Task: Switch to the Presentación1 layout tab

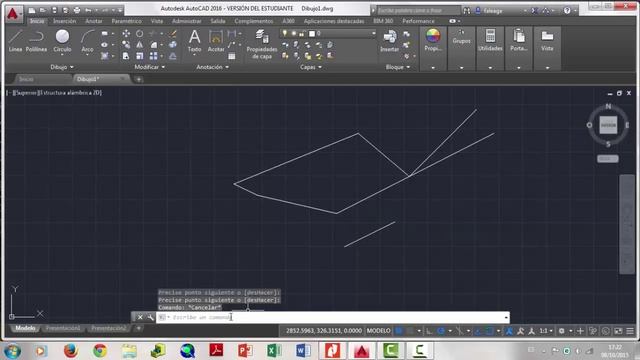Action: [62, 328]
